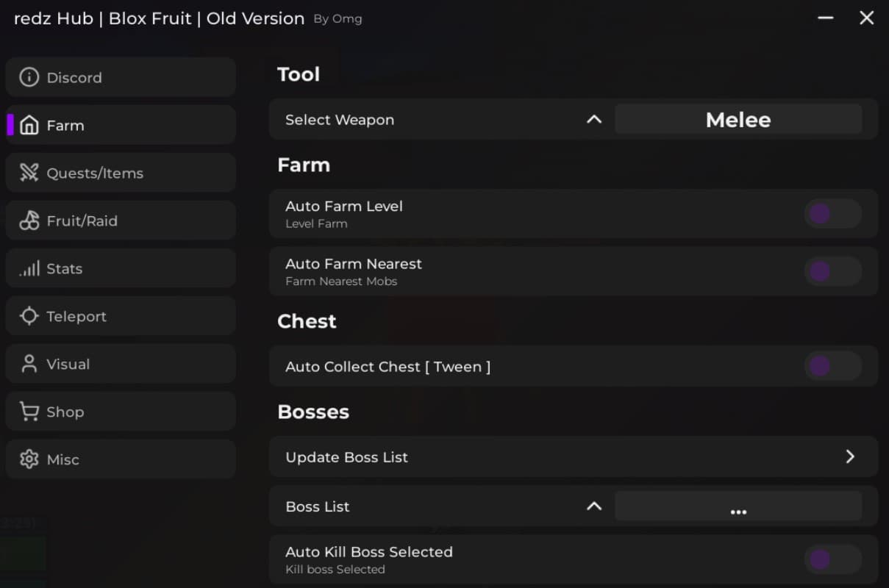Viewport: 889px width, 588px height.
Task: Click the cherry Fruit/Raid icon
Action: pyautogui.click(x=29, y=220)
